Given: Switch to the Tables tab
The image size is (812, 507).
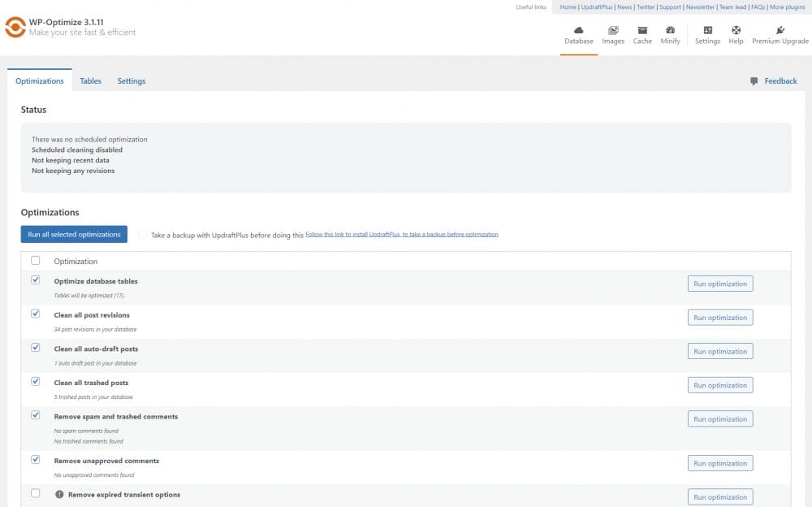Looking at the screenshot, I should 90,81.
